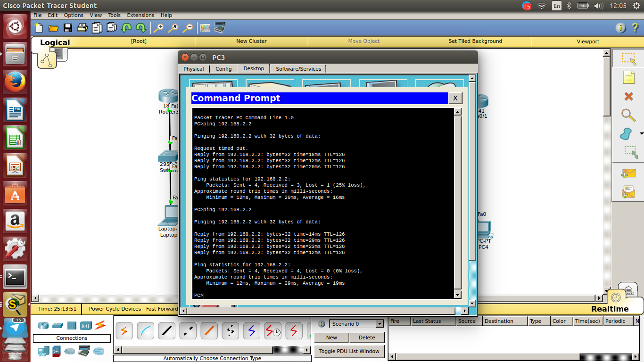This screenshot has width=644, height=362.
Task: Add a Complex PDU
Action: [628, 192]
